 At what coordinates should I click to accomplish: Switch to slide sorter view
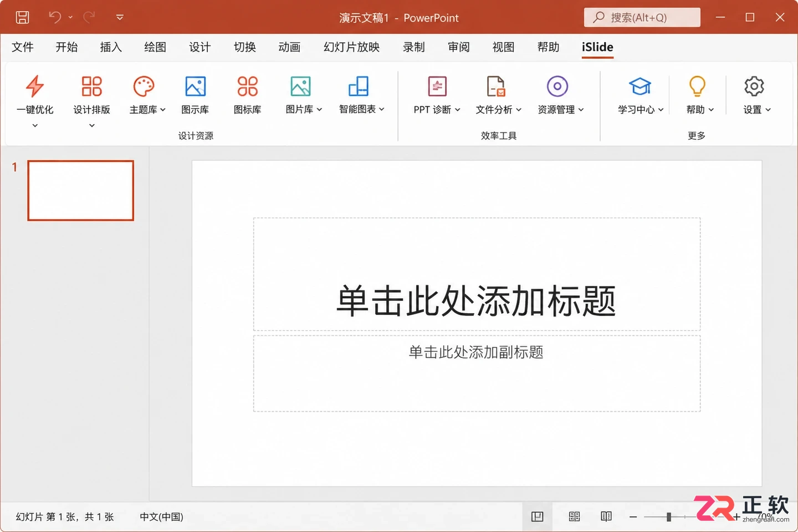point(574,516)
